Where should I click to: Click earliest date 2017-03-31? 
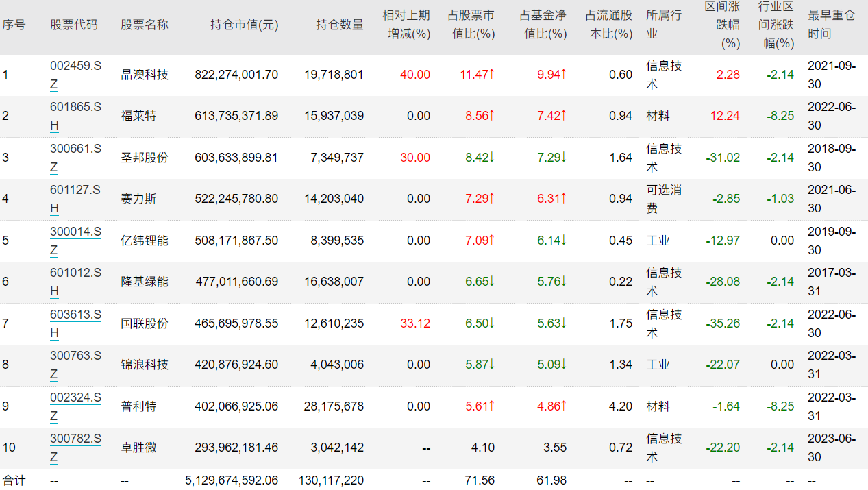(x=832, y=282)
